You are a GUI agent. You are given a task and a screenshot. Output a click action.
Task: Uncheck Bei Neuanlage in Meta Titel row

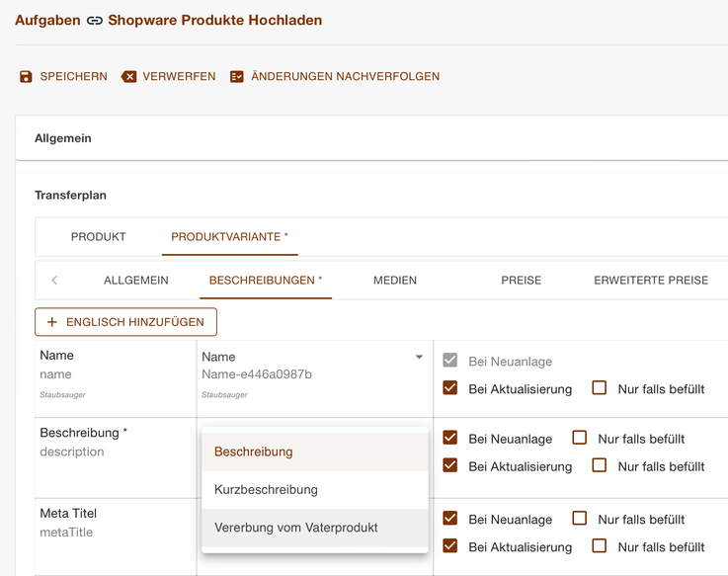449,519
